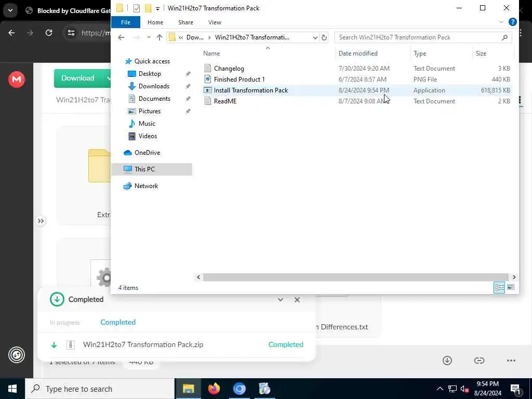Screen dimensions: 532x399
Task: Refresh the current folder view
Action: coord(324,37)
